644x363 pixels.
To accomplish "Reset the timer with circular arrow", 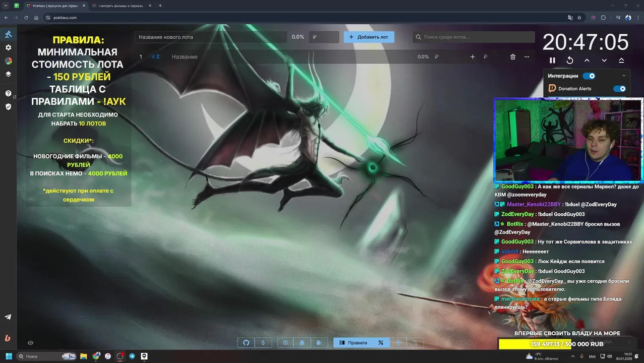I will point(569,60).
